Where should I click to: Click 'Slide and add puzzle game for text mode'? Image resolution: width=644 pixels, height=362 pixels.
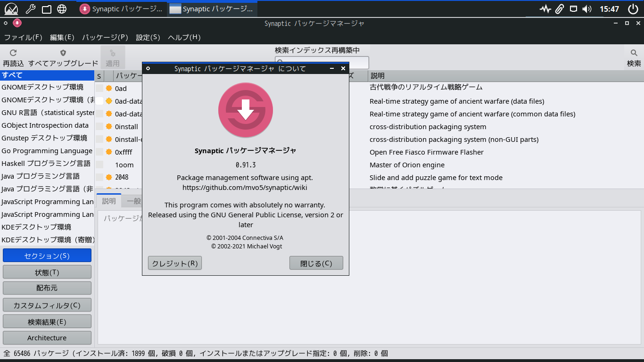[x=436, y=178]
